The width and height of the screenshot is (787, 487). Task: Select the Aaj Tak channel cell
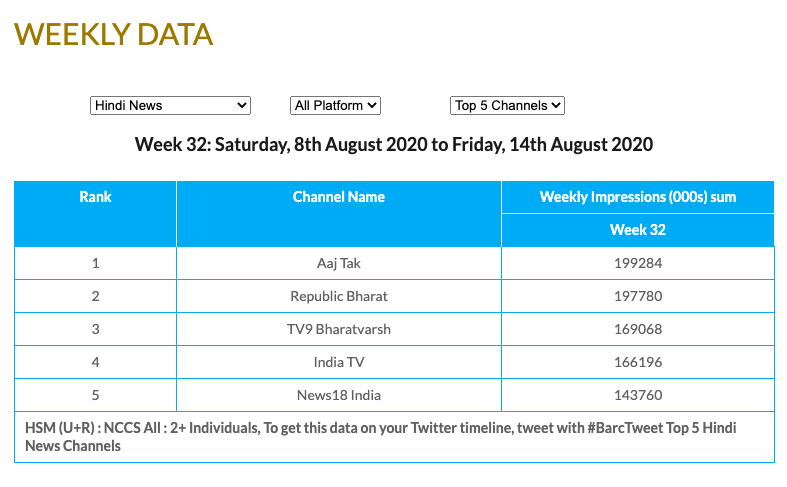(338, 263)
